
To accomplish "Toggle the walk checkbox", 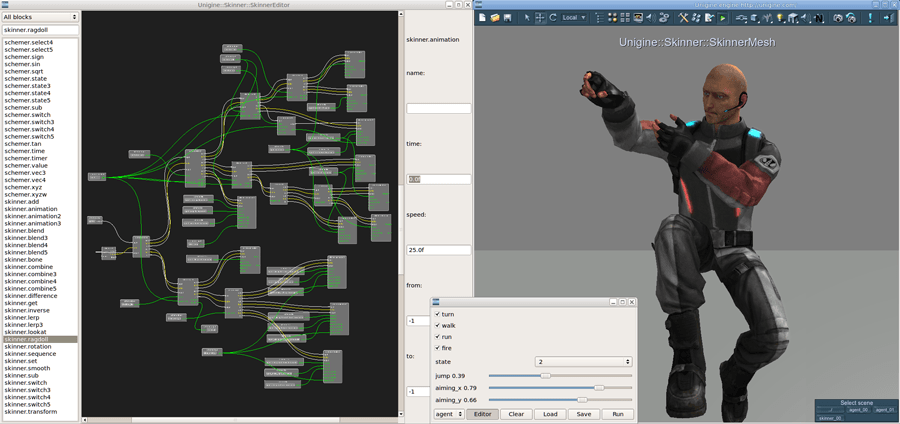I will [438, 325].
